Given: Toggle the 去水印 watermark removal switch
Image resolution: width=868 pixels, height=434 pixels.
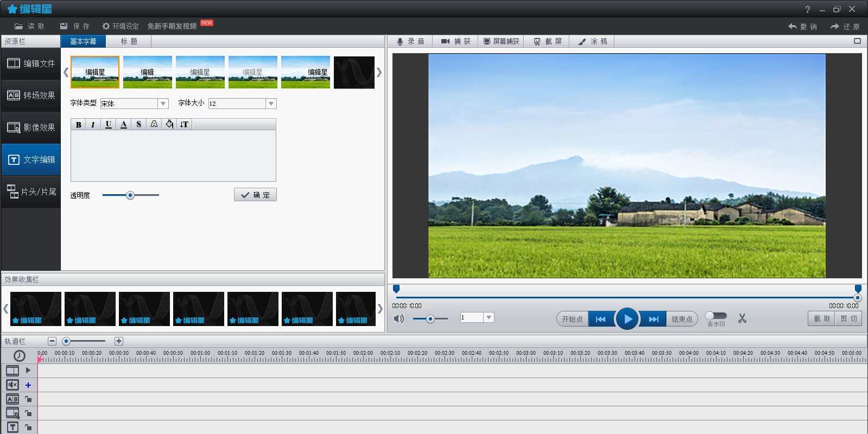Looking at the screenshot, I should 715,316.
